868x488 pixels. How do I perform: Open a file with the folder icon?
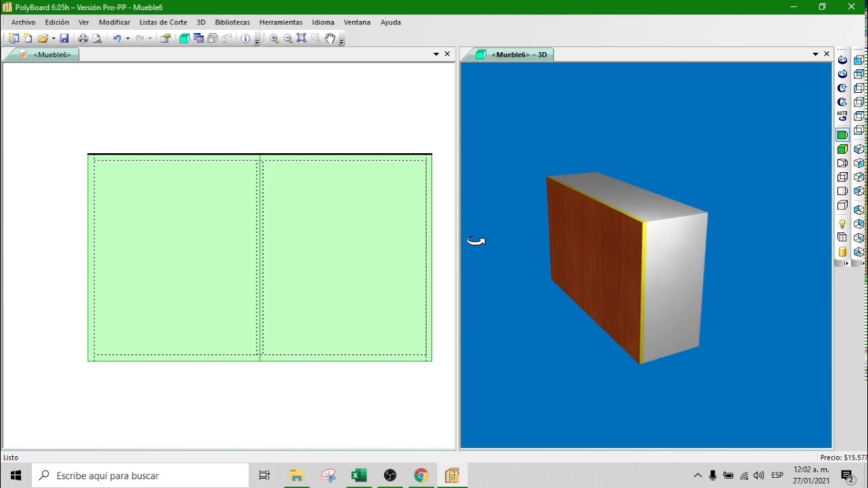click(43, 39)
